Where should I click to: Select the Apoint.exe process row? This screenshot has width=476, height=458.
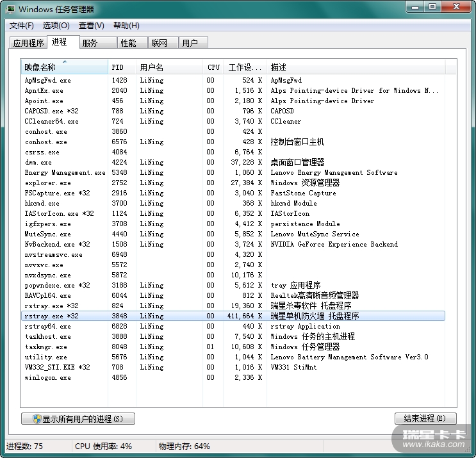(x=233, y=101)
